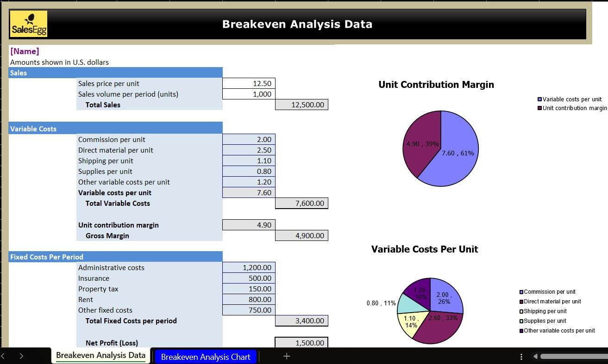This screenshot has height=364, width=608.
Task: Switch to Breakeven Analysis Chart tab
Action: coord(206,357)
